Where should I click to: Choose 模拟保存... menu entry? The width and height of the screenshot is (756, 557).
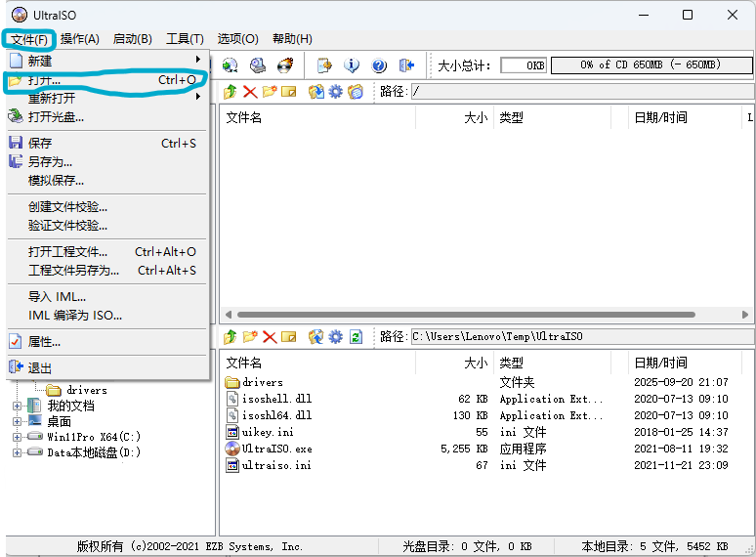point(106,181)
